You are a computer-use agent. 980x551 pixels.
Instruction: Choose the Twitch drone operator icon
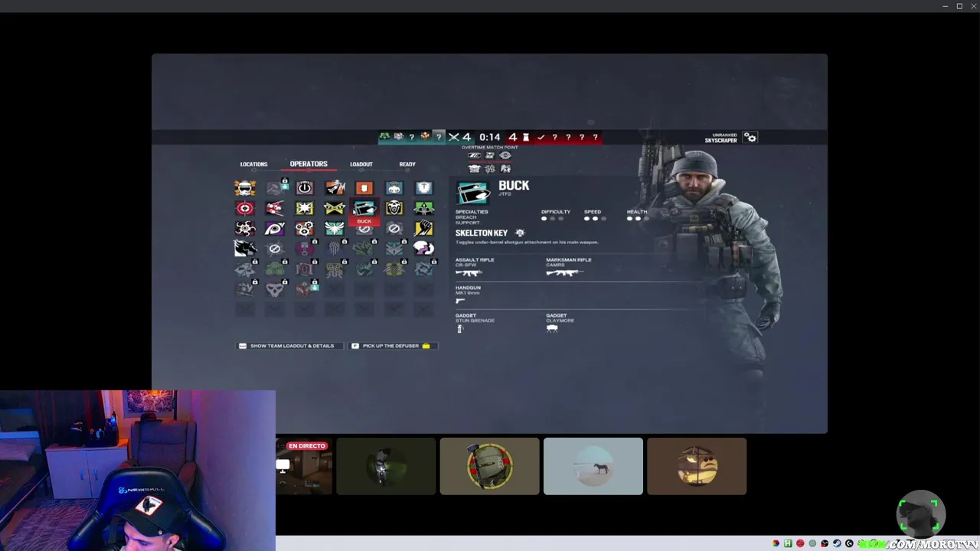click(x=394, y=188)
